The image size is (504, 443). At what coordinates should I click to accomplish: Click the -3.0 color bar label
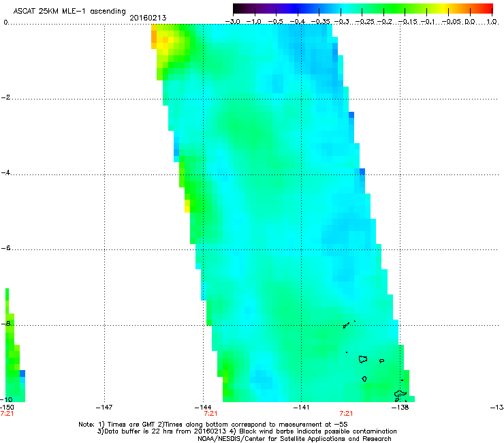click(233, 22)
